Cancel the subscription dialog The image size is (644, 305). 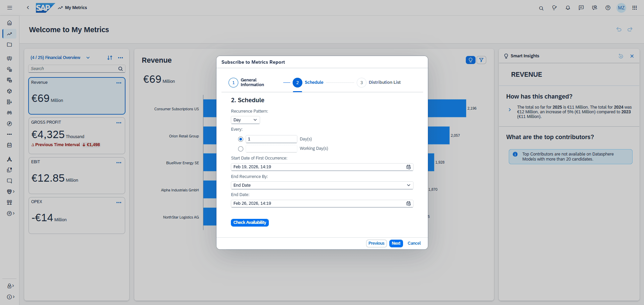414,243
